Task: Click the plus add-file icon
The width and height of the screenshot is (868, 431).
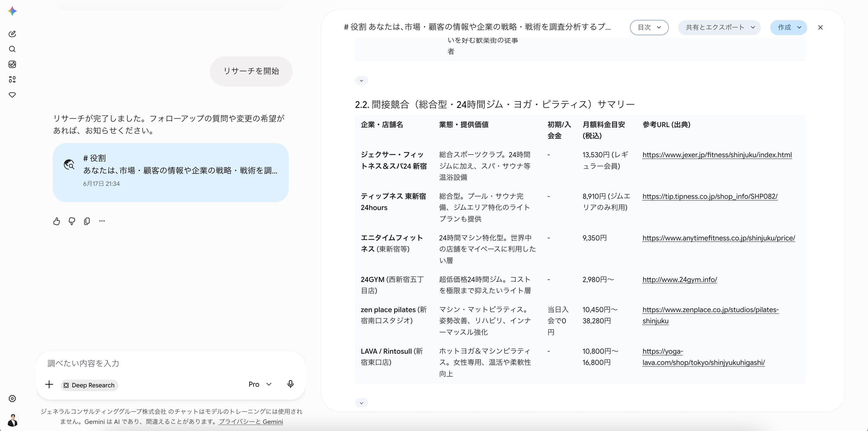Action: tap(49, 384)
